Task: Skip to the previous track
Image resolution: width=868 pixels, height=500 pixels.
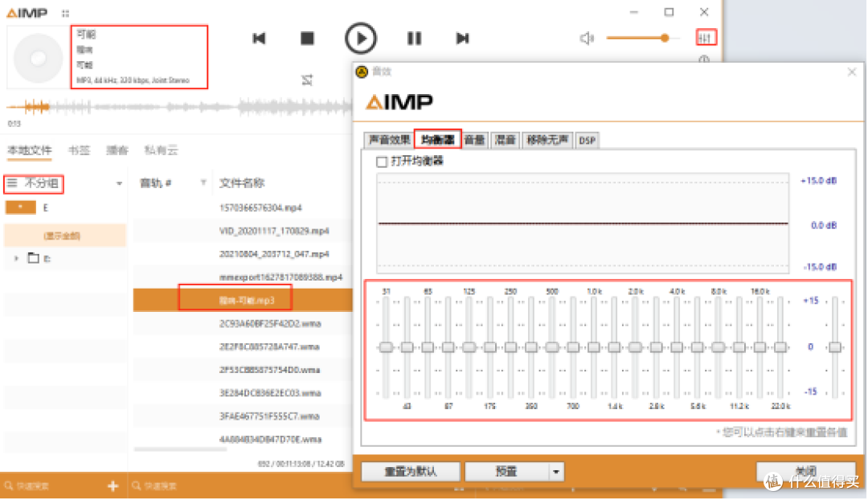Action: click(x=259, y=39)
